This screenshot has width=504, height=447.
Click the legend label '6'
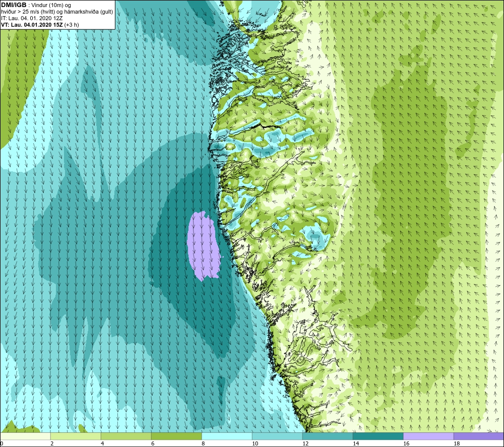point(153,444)
